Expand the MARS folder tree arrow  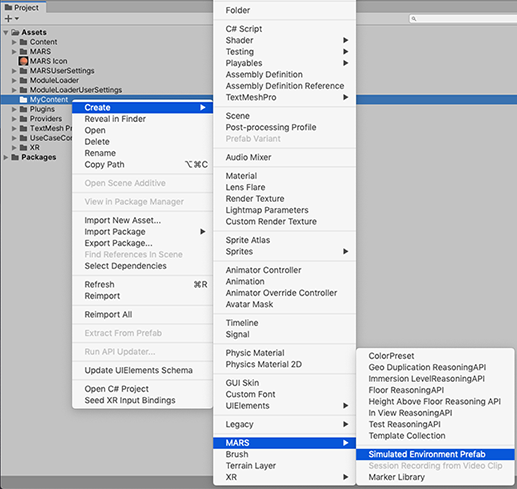[14, 52]
